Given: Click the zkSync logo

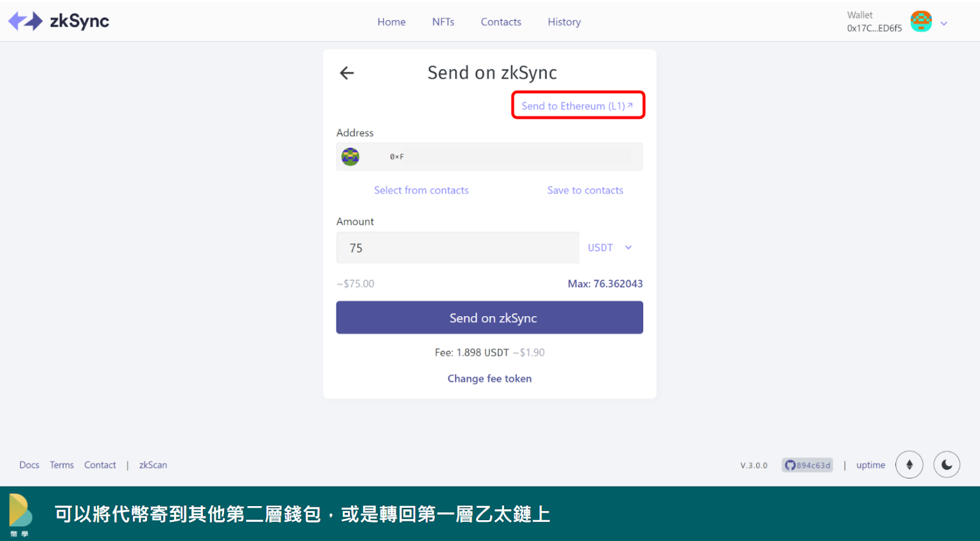Looking at the screenshot, I should point(59,21).
